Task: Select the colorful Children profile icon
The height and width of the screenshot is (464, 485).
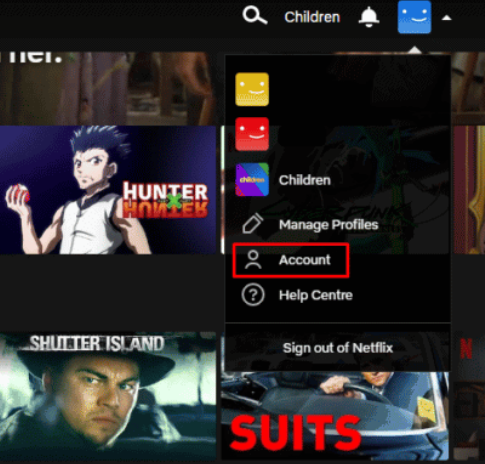Action: pyautogui.click(x=252, y=179)
